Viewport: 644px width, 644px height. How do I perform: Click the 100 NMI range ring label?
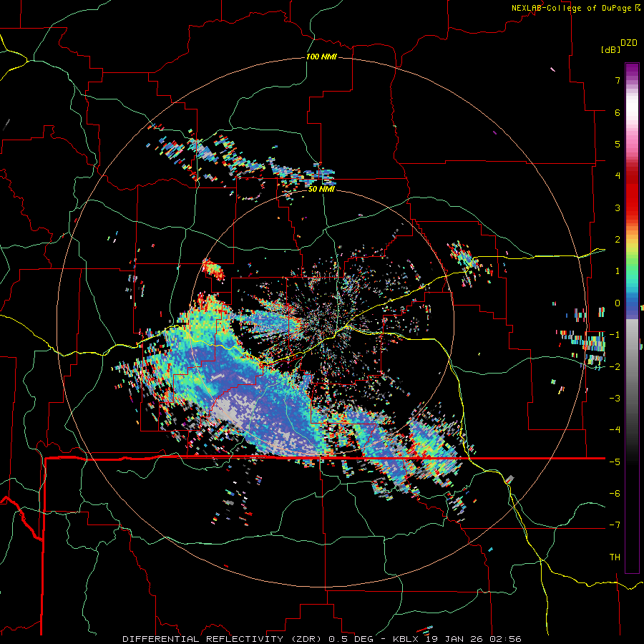pyautogui.click(x=321, y=57)
